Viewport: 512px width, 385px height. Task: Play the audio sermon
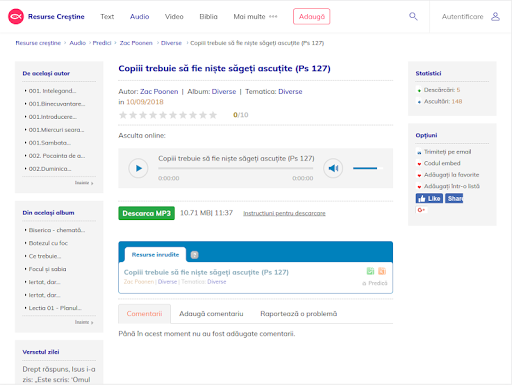138,168
